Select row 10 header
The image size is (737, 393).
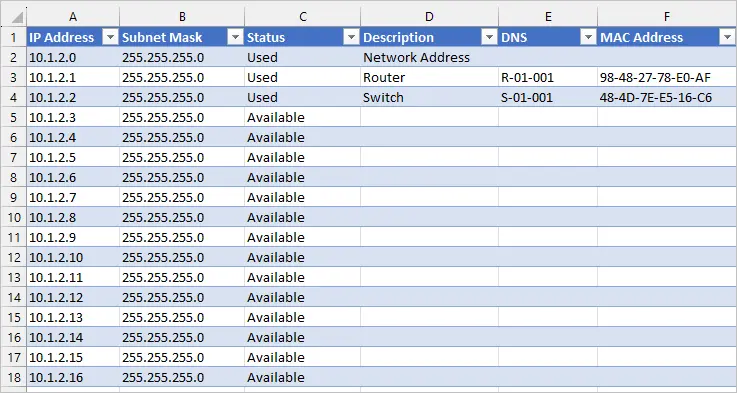[13, 217]
